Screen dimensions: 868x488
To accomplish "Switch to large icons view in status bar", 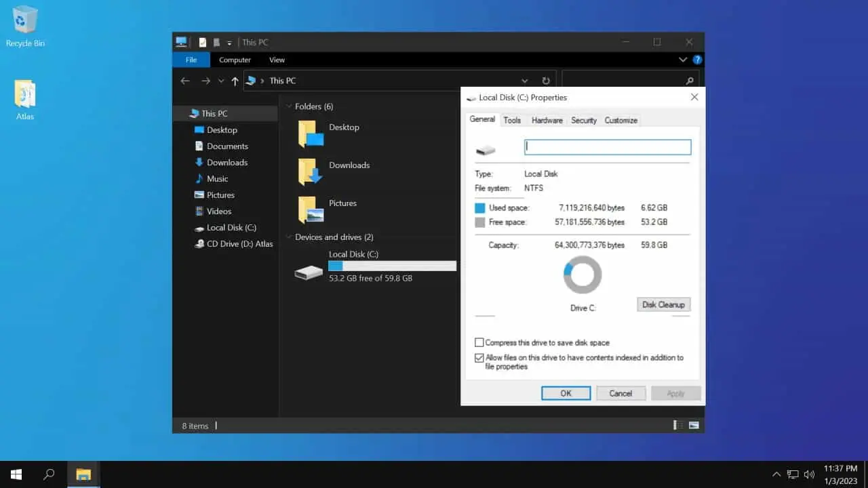I will (x=694, y=426).
